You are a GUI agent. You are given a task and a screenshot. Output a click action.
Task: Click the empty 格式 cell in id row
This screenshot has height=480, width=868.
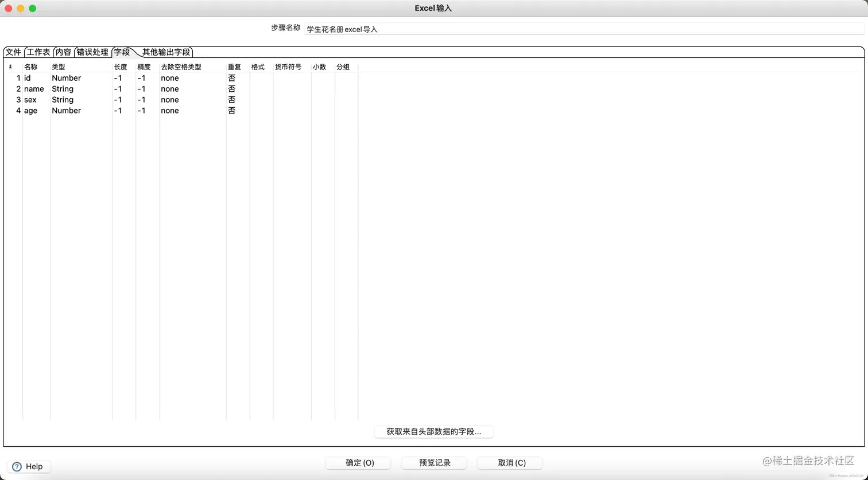click(x=261, y=78)
